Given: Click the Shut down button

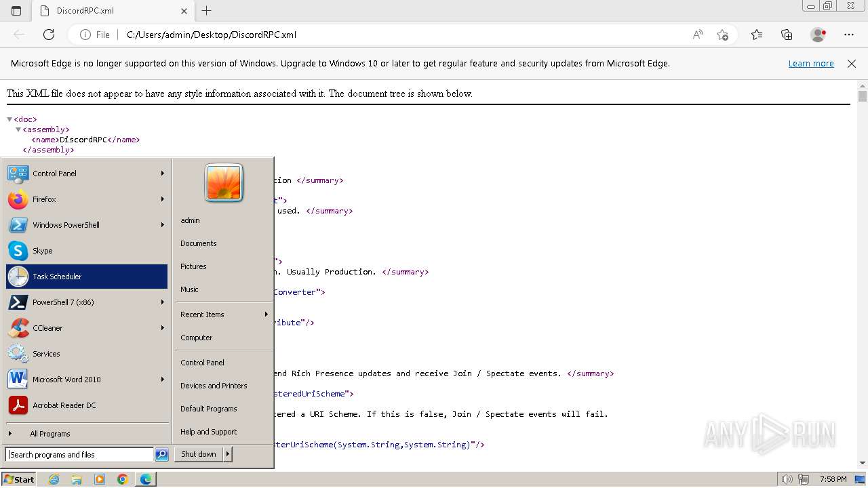Looking at the screenshot, I should 199,454.
